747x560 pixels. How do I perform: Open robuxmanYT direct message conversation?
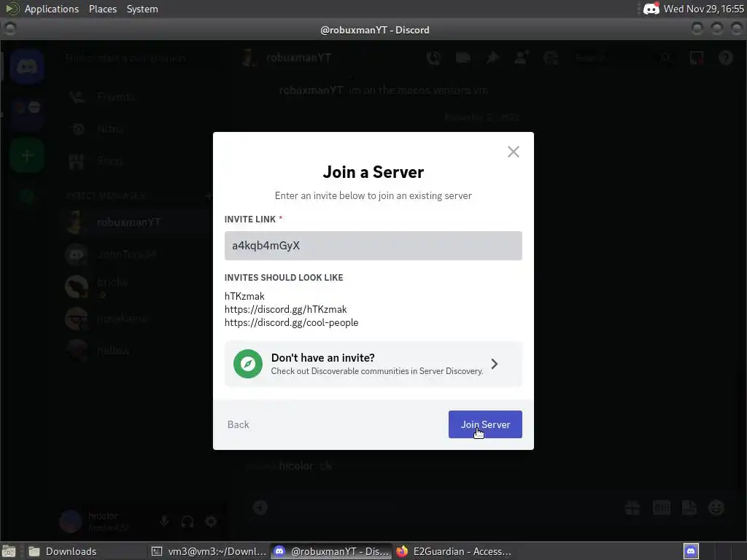tap(136, 222)
